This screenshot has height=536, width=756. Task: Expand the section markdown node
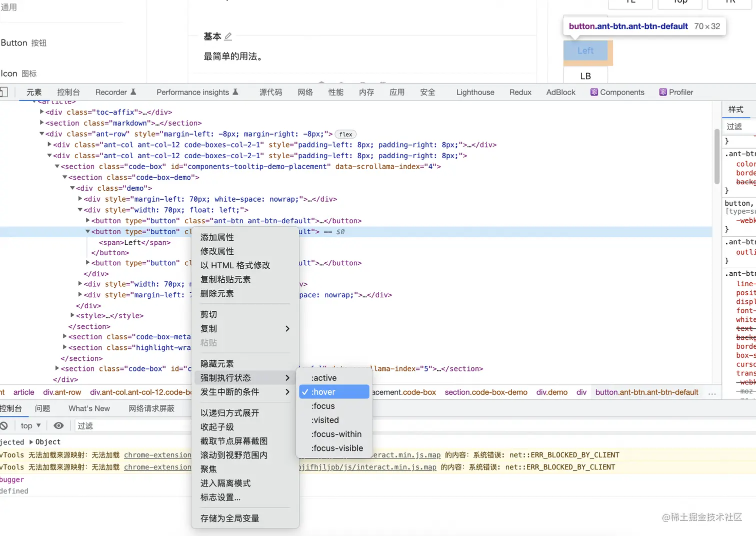pyautogui.click(x=42, y=123)
